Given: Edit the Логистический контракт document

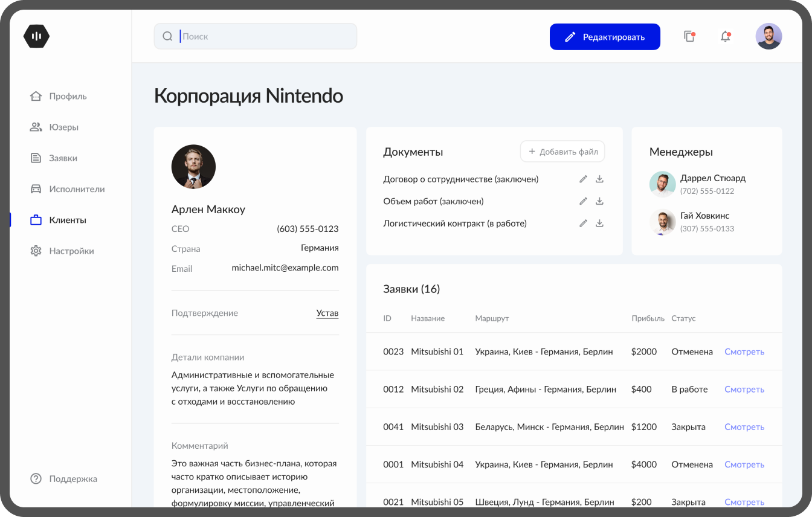Looking at the screenshot, I should tap(583, 223).
